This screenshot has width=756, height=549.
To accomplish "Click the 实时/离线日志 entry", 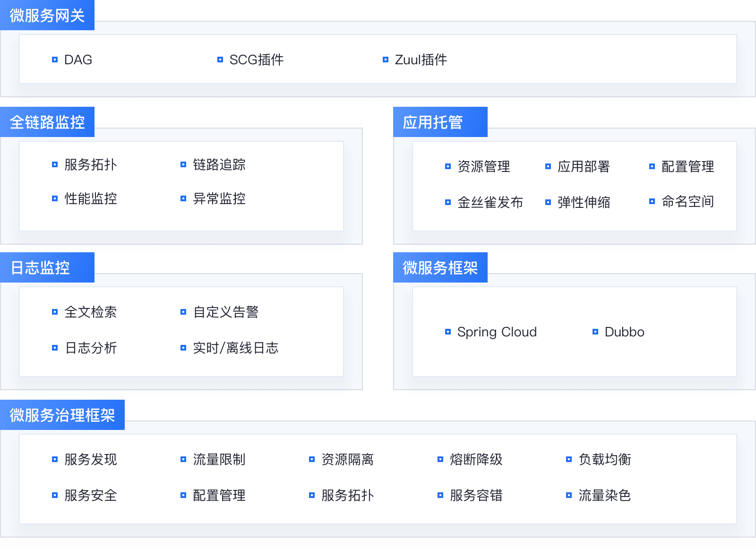I will tap(236, 348).
